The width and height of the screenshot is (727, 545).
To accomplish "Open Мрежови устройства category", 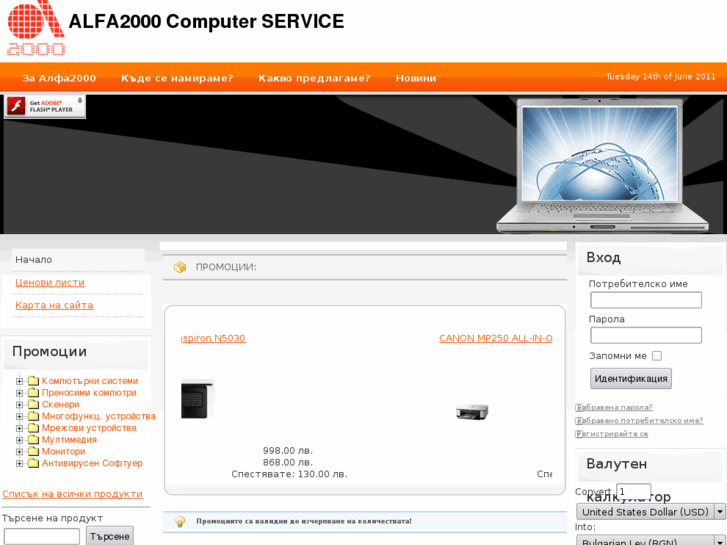I will point(89,428).
